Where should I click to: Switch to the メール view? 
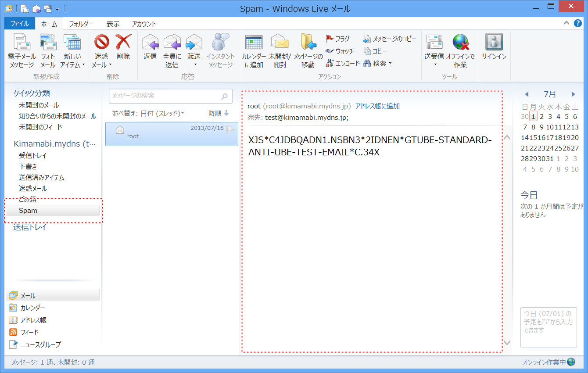53,295
